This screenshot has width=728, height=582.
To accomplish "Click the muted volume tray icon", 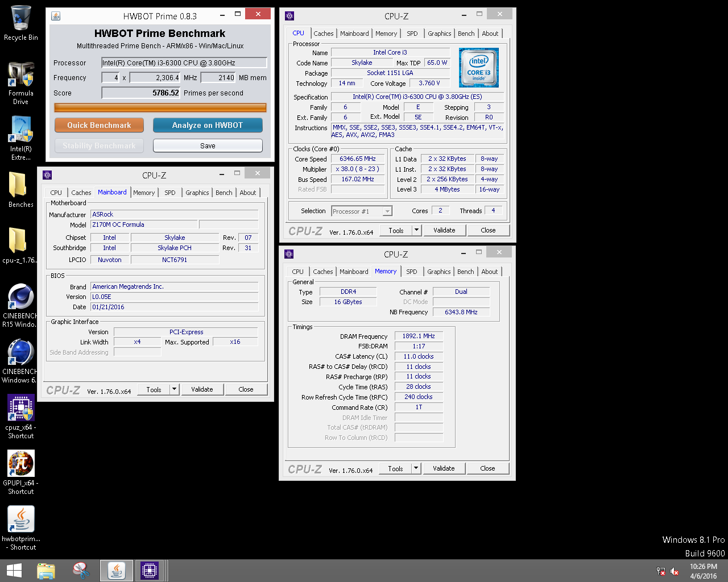I will coord(675,571).
